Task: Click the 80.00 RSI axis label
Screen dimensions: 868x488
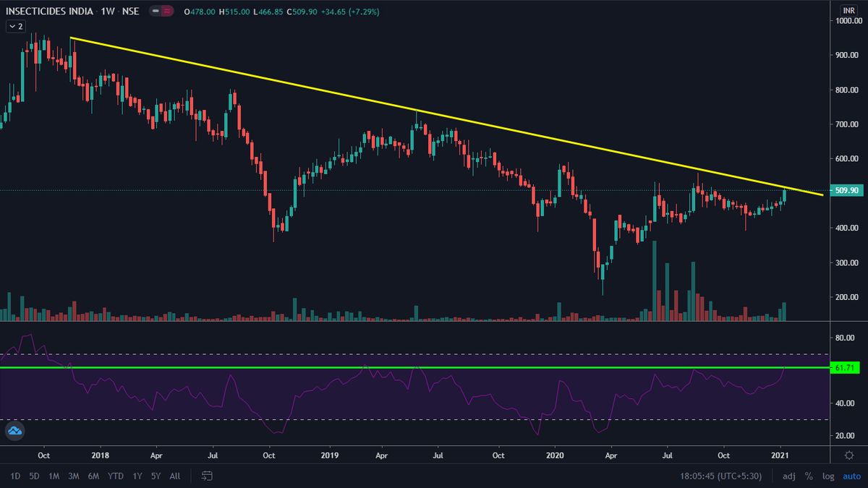Action: (x=846, y=338)
